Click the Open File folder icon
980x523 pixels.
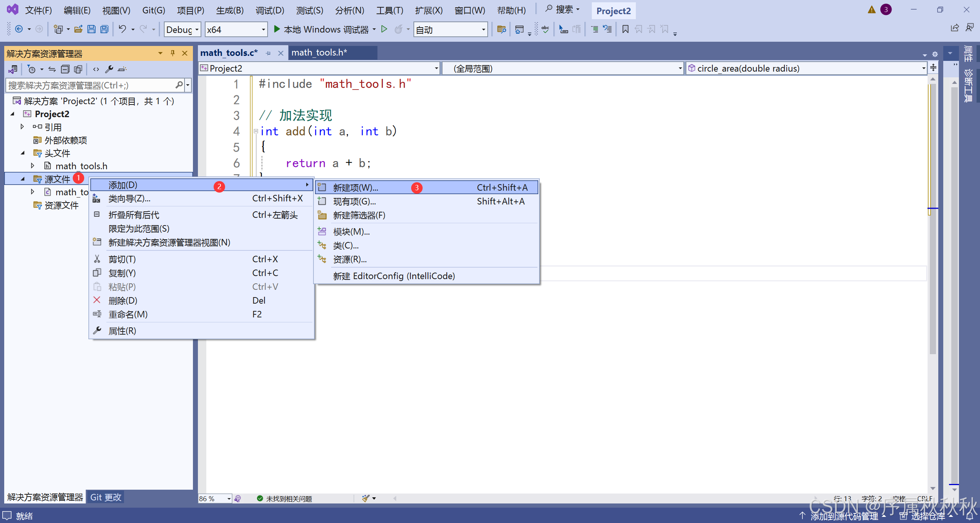(x=78, y=29)
